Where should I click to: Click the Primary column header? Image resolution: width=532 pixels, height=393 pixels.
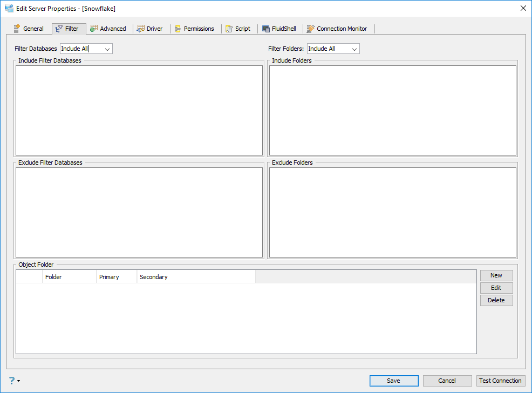click(x=117, y=277)
